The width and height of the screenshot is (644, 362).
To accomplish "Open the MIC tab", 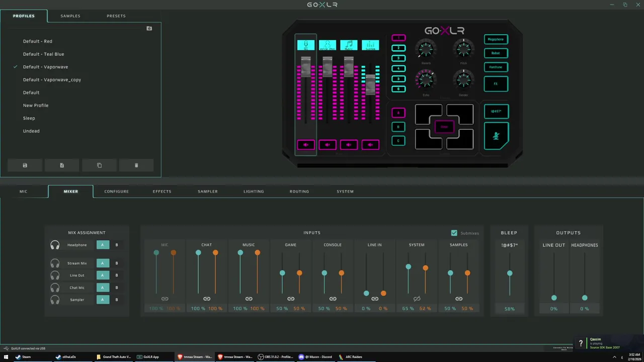I will [24, 191].
